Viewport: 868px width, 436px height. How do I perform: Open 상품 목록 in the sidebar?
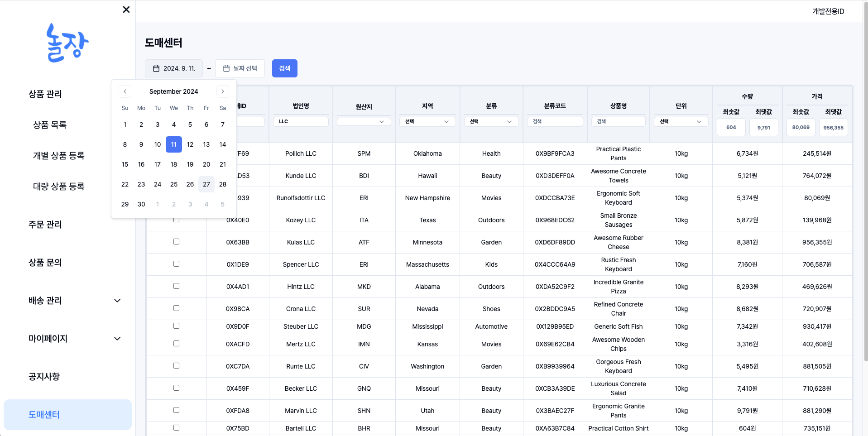tap(50, 125)
